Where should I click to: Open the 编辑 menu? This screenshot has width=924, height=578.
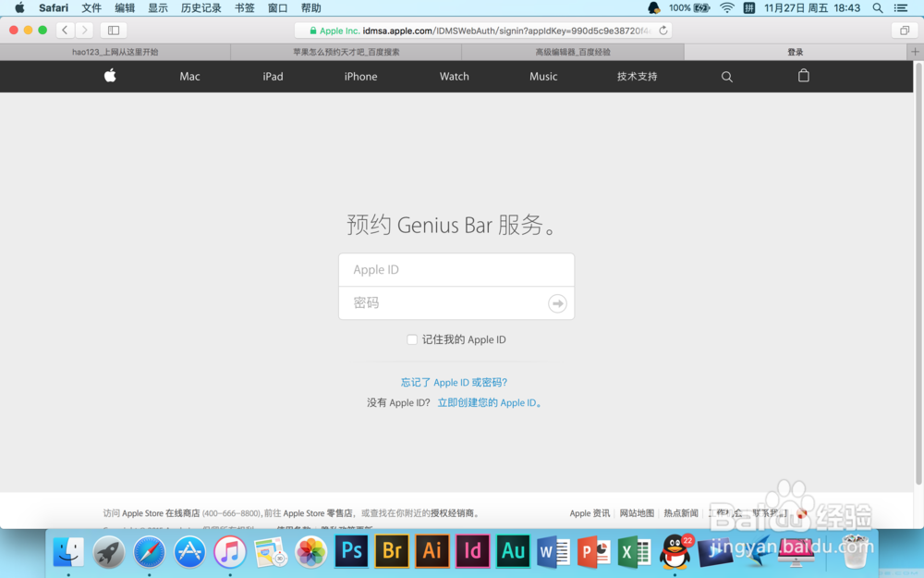[x=125, y=7]
